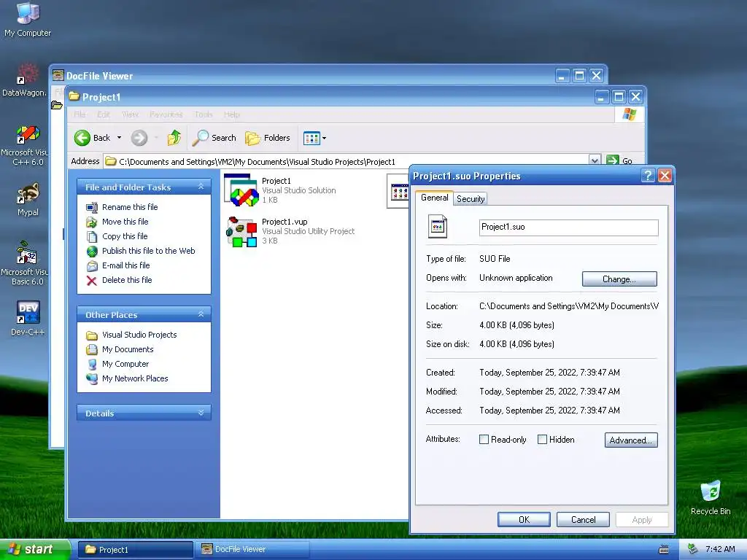
Task: Collapse Other Places panel
Action: pyautogui.click(x=201, y=314)
